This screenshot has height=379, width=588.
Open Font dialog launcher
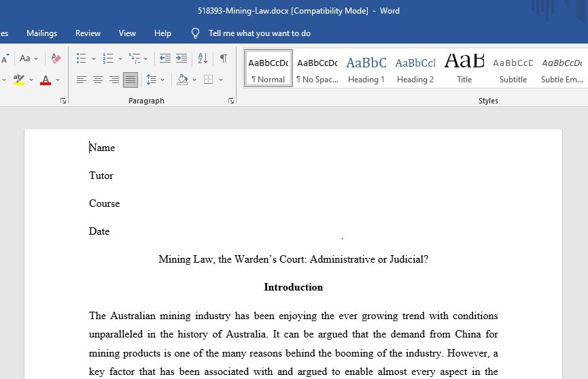(63, 101)
